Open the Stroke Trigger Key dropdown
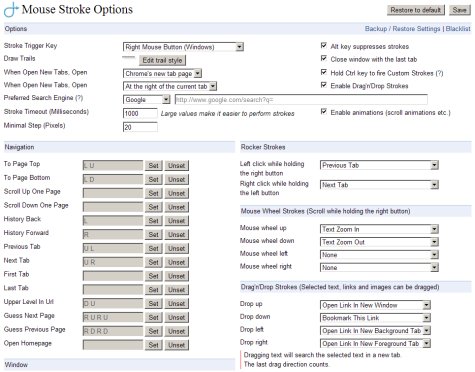 click(x=183, y=47)
